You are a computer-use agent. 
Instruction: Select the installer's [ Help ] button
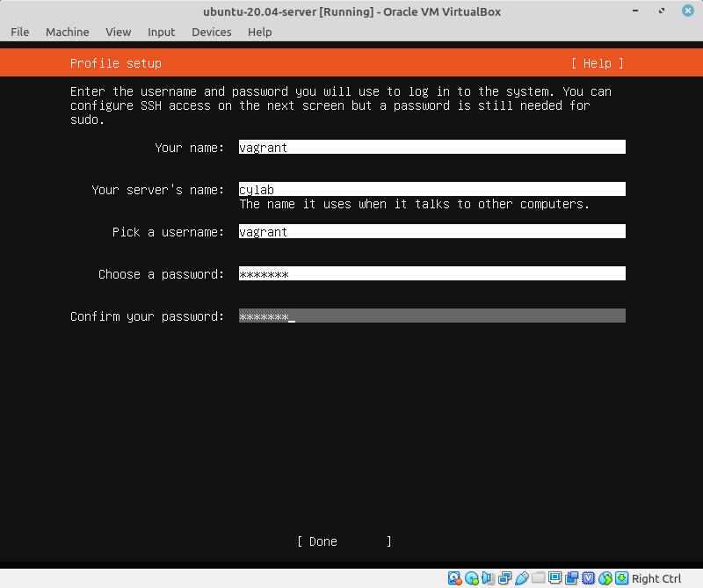(x=598, y=63)
